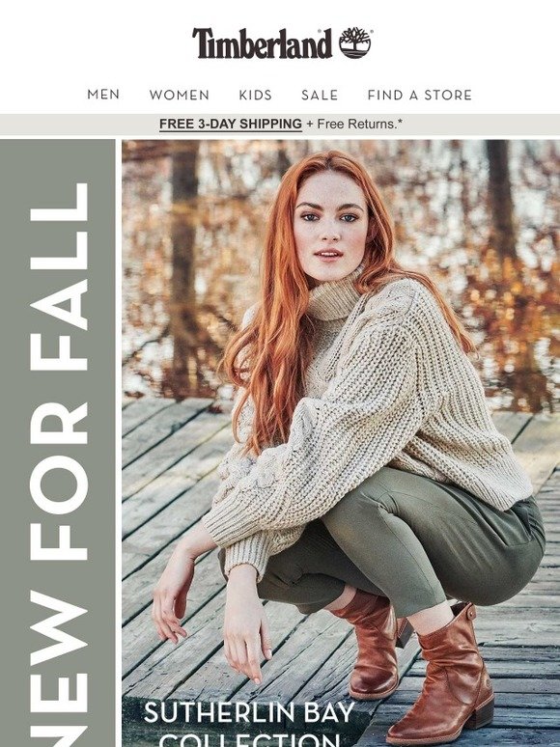The height and width of the screenshot is (747, 560).
Task: Go to the KIDS section
Action: [x=256, y=95]
